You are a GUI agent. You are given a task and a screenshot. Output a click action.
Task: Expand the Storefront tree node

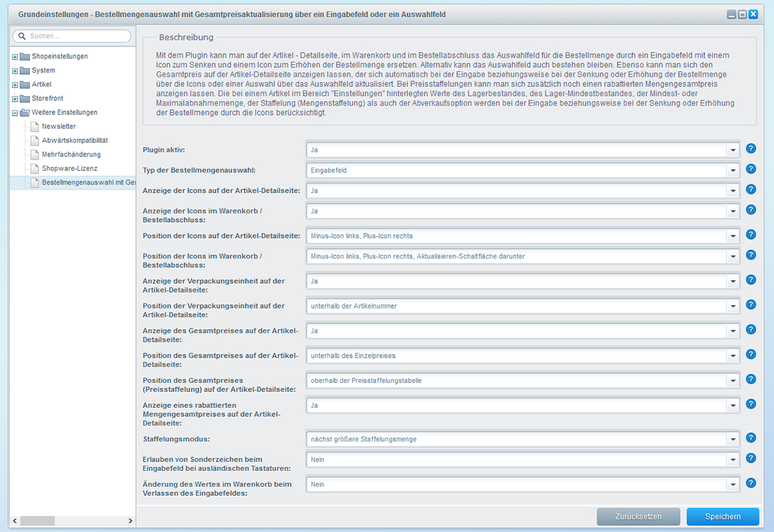pos(15,99)
